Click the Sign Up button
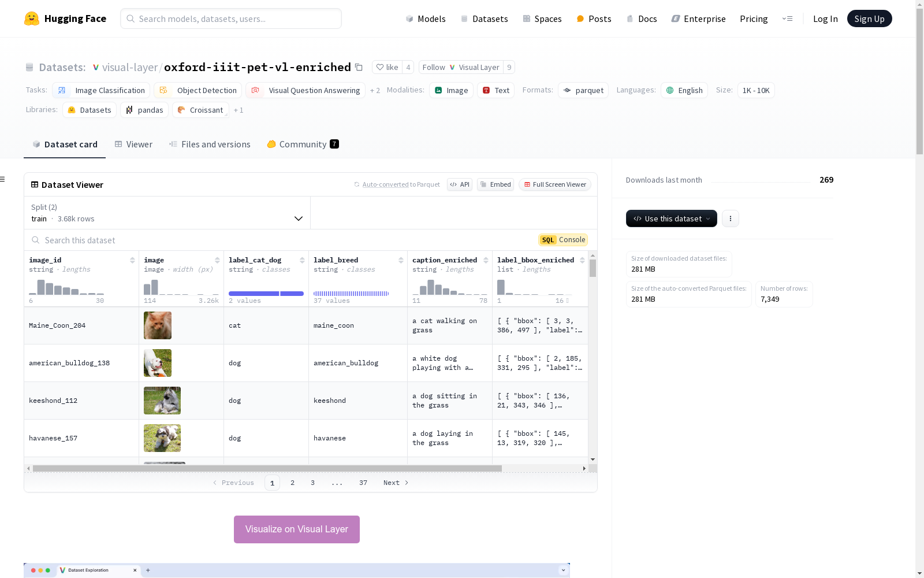 (869, 18)
